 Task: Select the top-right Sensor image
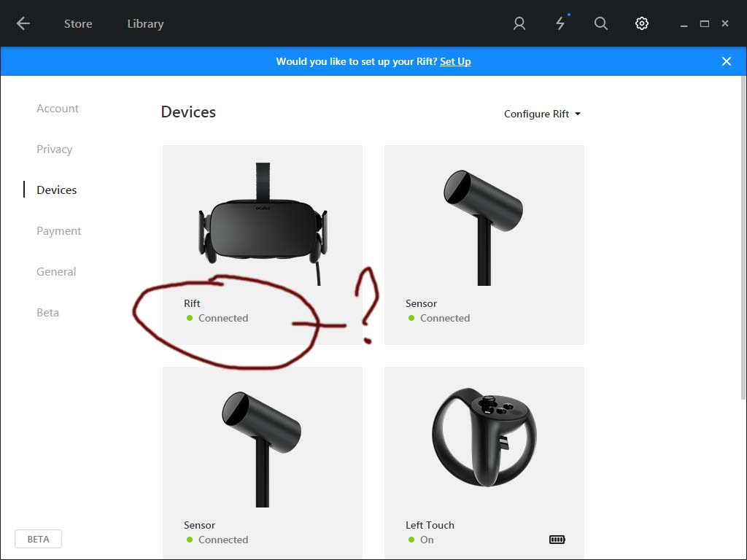pos(484,227)
